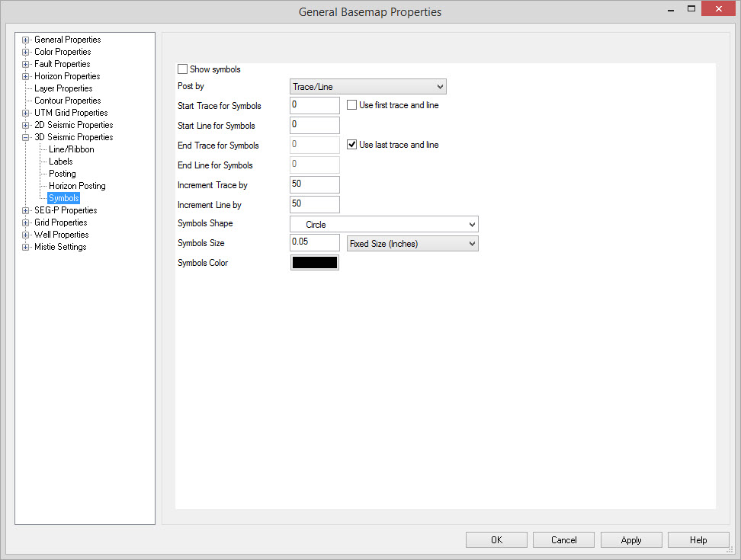Open the Fixed Size (Inches) dropdown

[412, 244]
